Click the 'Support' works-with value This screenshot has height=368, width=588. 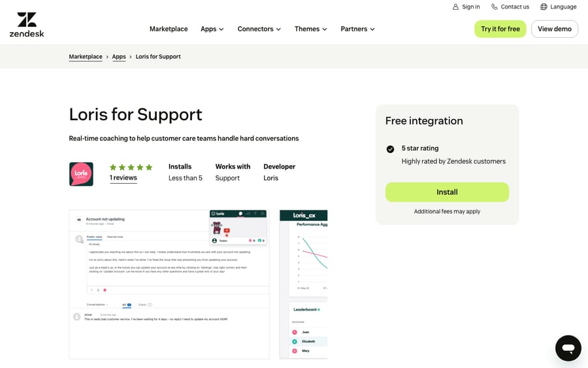227,178
